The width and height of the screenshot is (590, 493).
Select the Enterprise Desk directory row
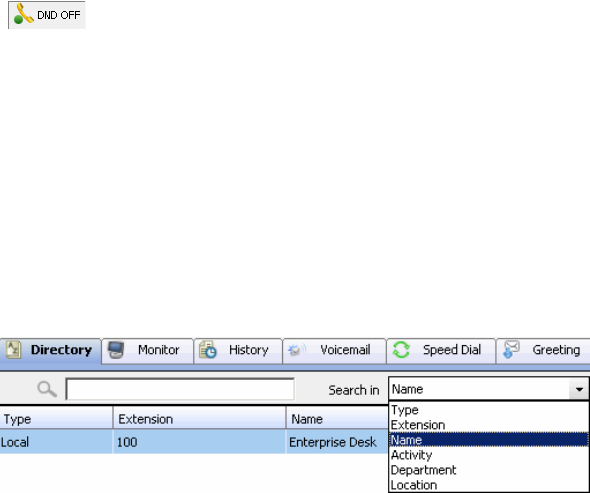(194, 442)
